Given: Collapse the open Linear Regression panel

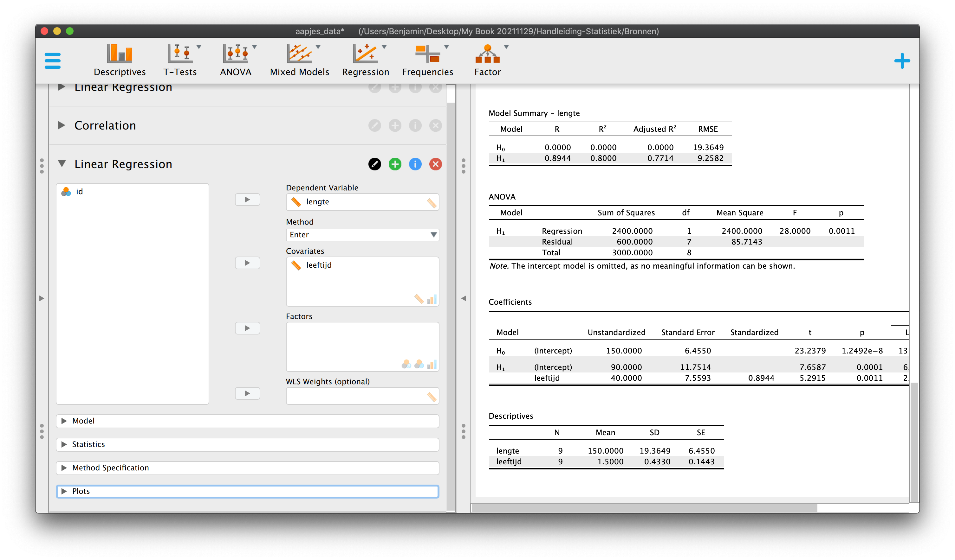Looking at the screenshot, I should 62,163.
